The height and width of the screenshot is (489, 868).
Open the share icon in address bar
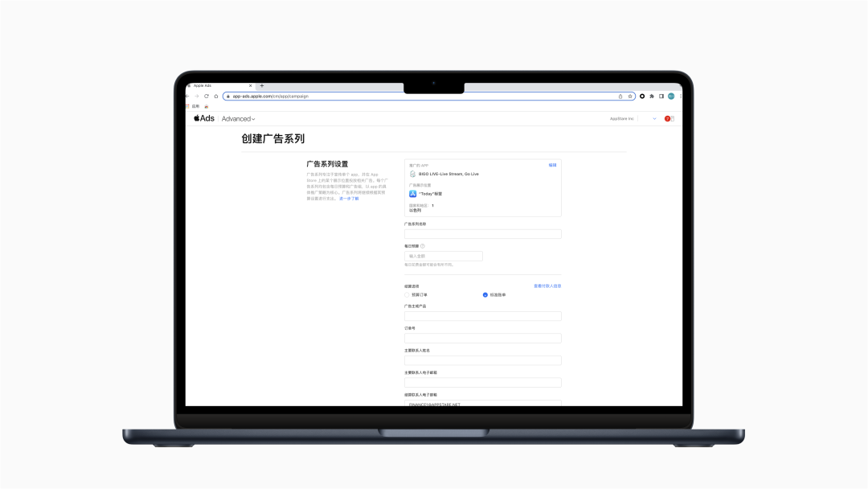pos(620,97)
